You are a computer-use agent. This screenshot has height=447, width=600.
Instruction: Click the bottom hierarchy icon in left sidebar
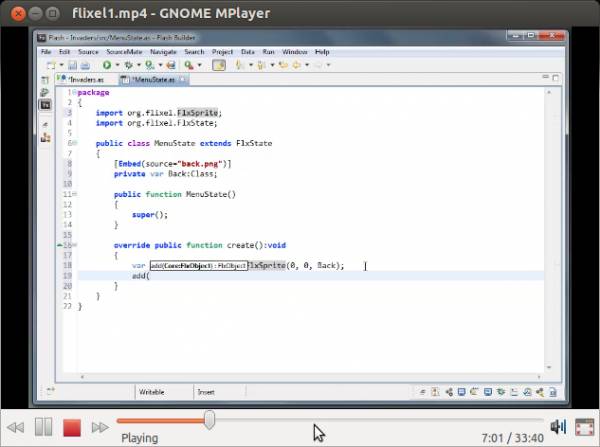click(45, 138)
